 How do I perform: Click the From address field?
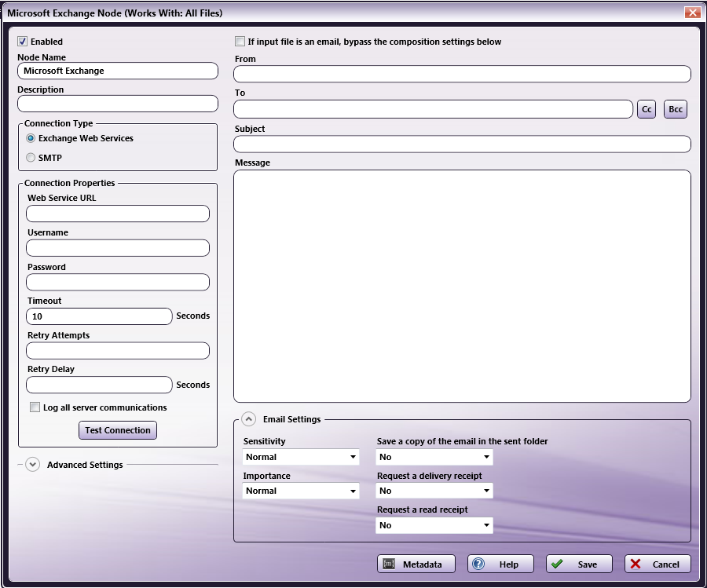point(462,74)
